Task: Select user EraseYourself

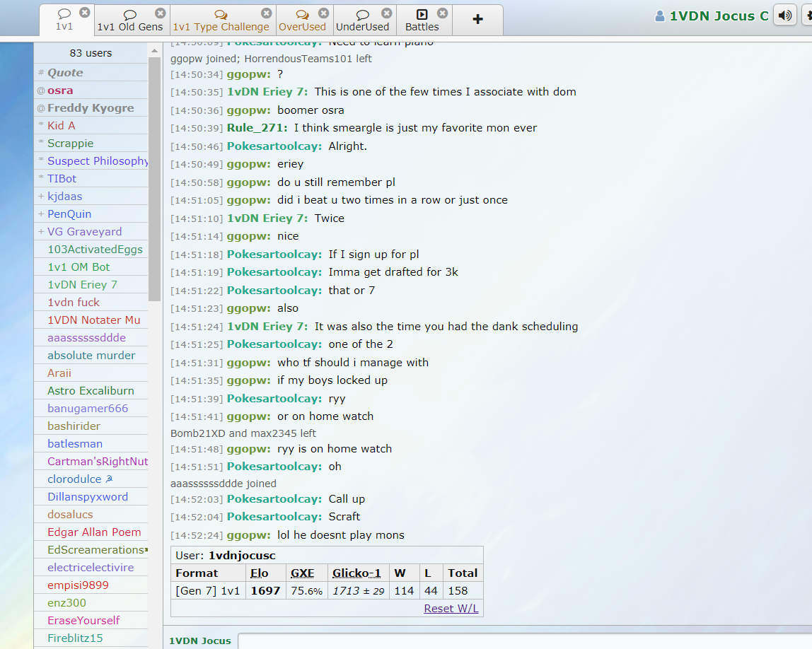Action: tap(91, 620)
